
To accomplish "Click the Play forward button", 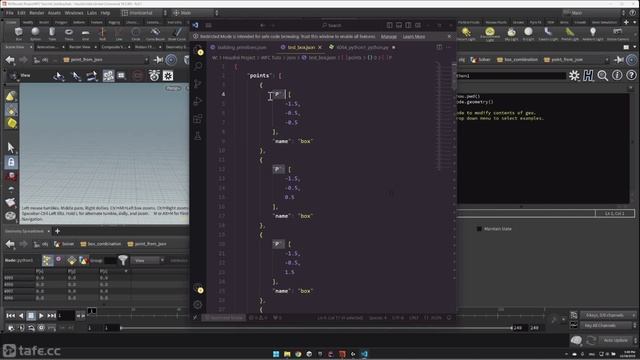I will point(41,316).
